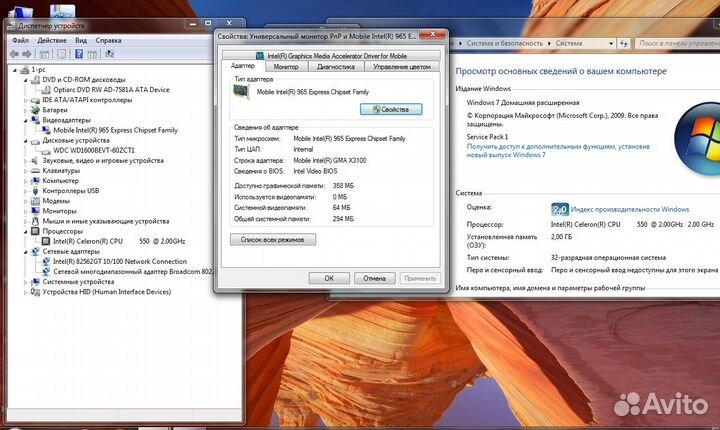The height and width of the screenshot is (430, 720).
Task: Click the WDC WD1600BEVT disk icon
Action: pyautogui.click(x=46, y=151)
